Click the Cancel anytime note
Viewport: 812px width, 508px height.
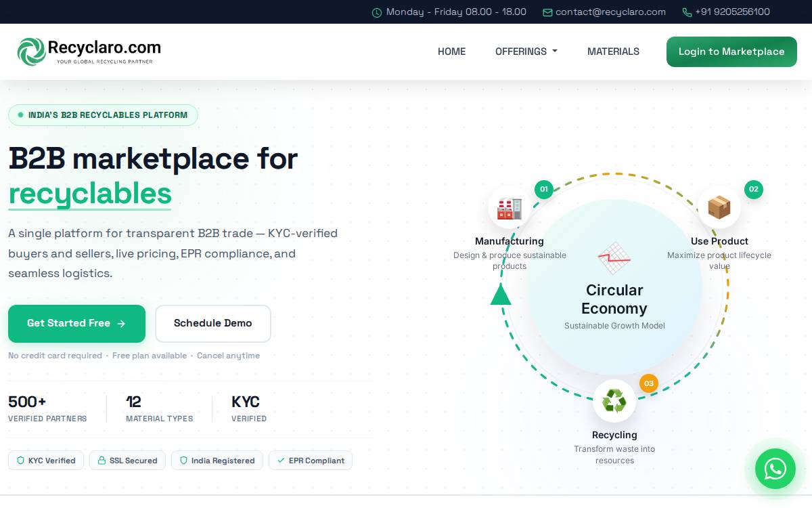click(228, 356)
